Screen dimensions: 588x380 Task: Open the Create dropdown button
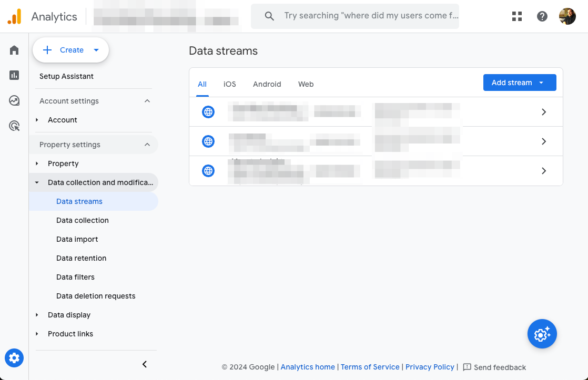tap(70, 50)
